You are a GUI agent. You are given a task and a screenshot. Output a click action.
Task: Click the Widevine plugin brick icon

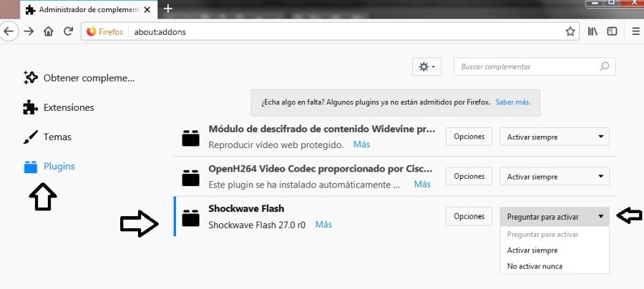pyautogui.click(x=190, y=138)
